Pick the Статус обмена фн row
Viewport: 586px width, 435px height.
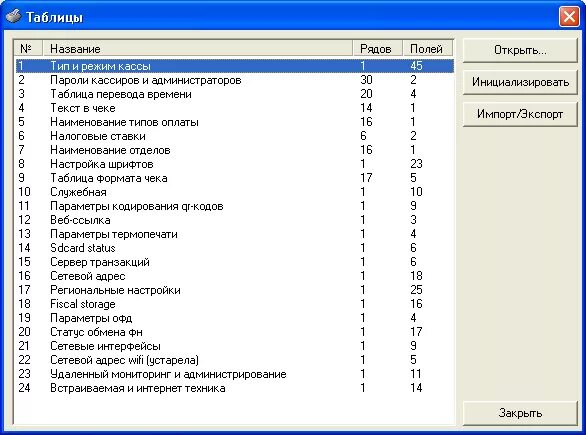click(x=235, y=332)
